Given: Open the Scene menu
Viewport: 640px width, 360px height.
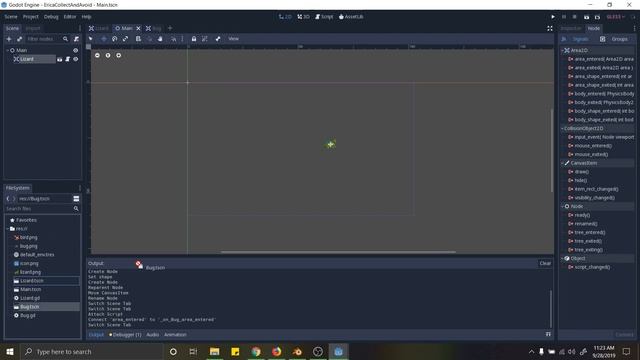Looking at the screenshot, I should coord(11,17).
